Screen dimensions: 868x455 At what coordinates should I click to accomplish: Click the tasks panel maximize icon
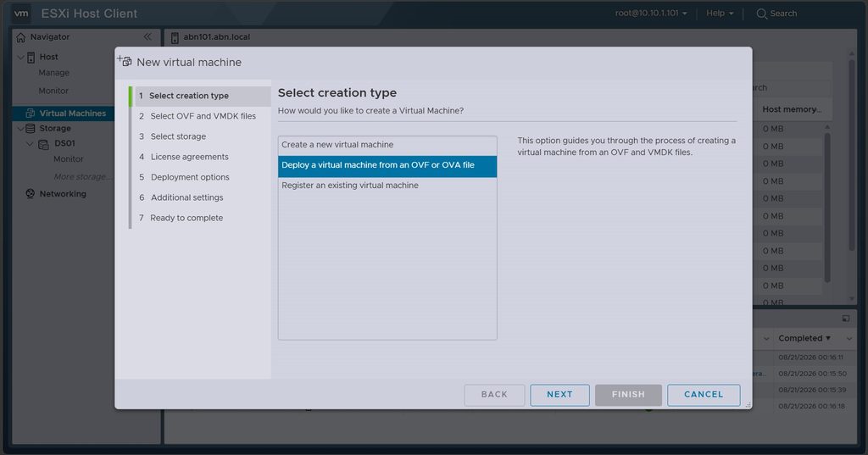point(846,319)
